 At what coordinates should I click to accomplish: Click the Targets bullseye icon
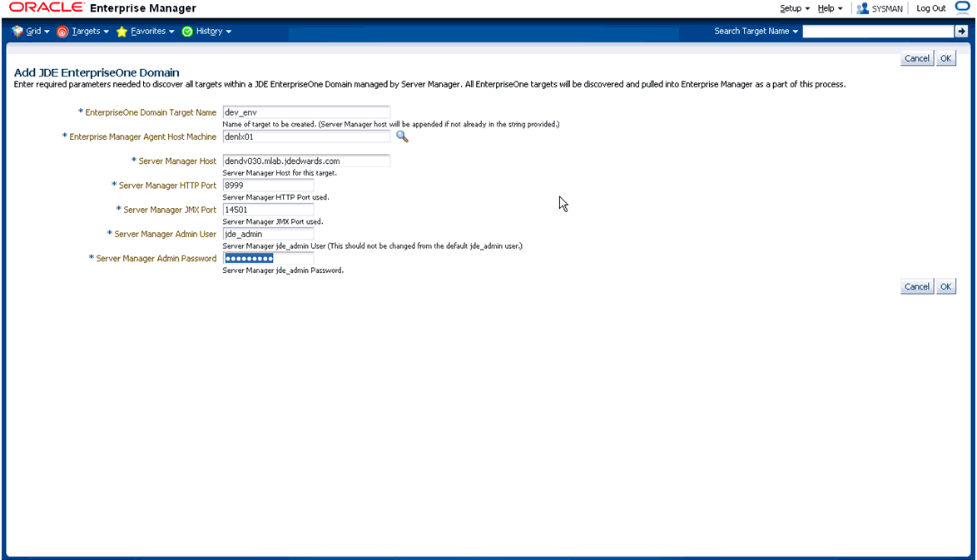(62, 32)
